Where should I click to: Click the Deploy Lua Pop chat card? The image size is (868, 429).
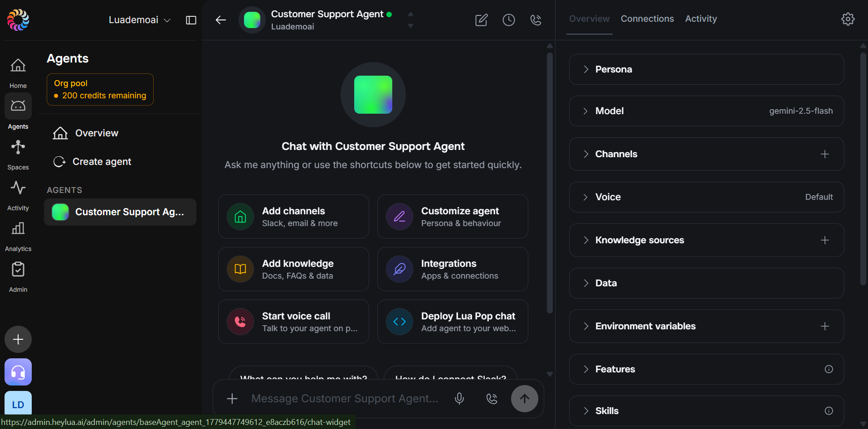(453, 322)
